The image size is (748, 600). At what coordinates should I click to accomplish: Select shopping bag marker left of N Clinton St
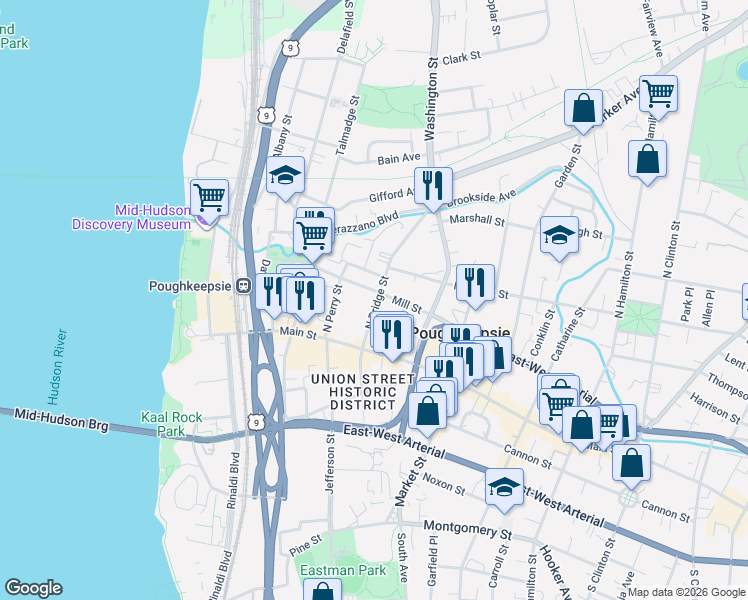[x=647, y=159]
